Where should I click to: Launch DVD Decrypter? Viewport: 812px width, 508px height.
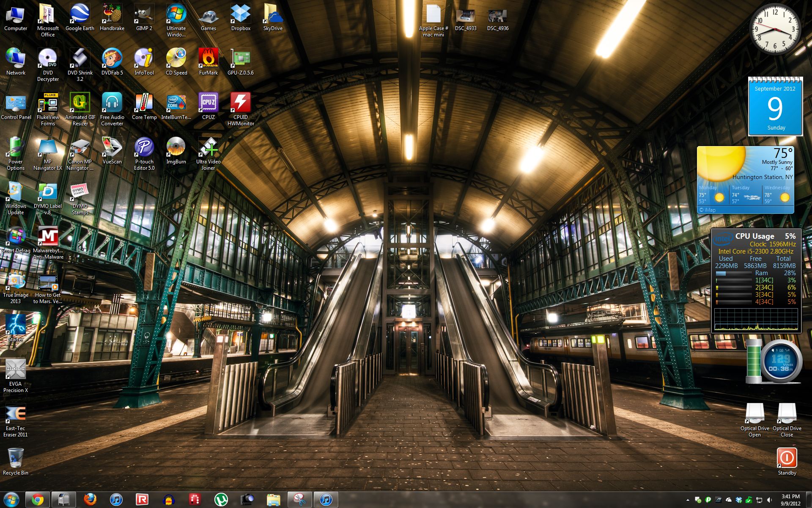coord(48,65)
